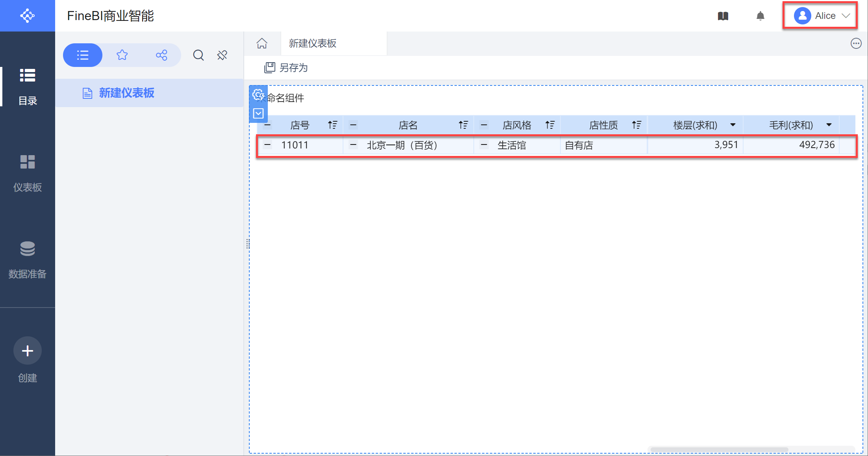Collapse the 店号 column header
This screenshot has width=868, height=456.
(x=267, y=125)
